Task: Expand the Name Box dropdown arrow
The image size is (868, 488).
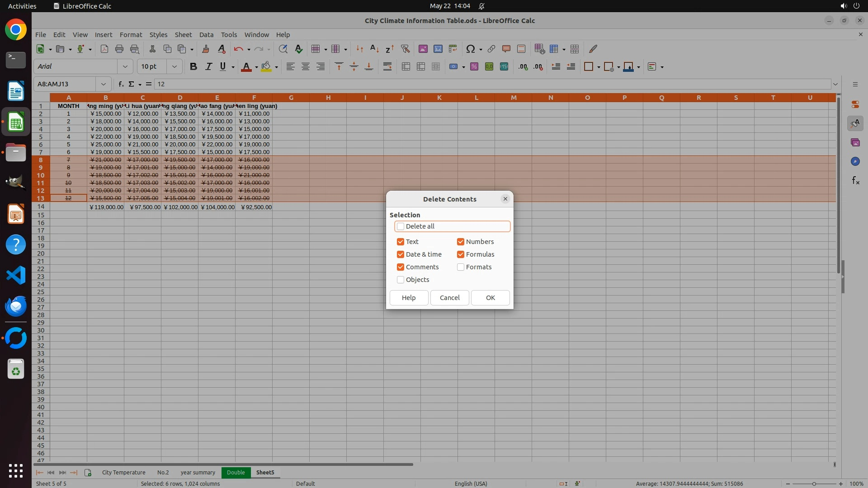Action: coord(104,84)
